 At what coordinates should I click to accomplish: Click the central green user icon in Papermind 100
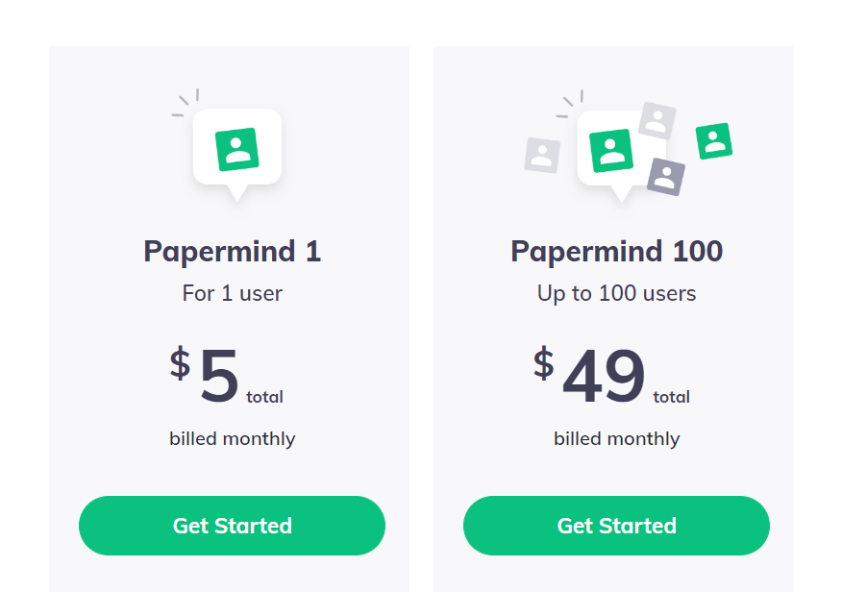click(x=610, y=150)
